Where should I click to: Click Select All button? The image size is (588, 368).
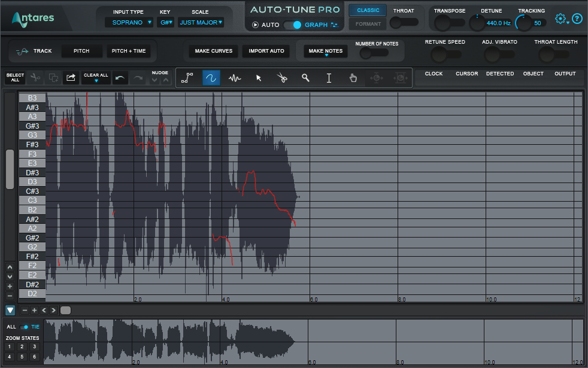[15, 78]
